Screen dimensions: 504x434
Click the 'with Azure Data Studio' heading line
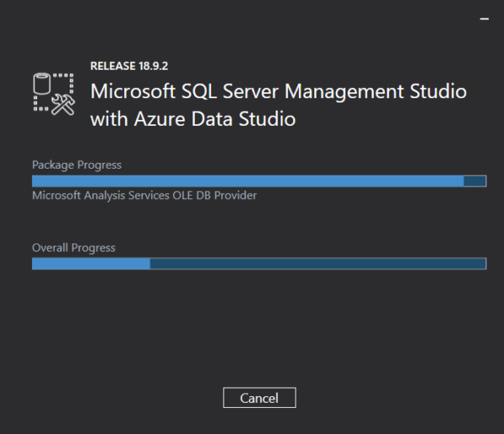[x=192, y=119]
